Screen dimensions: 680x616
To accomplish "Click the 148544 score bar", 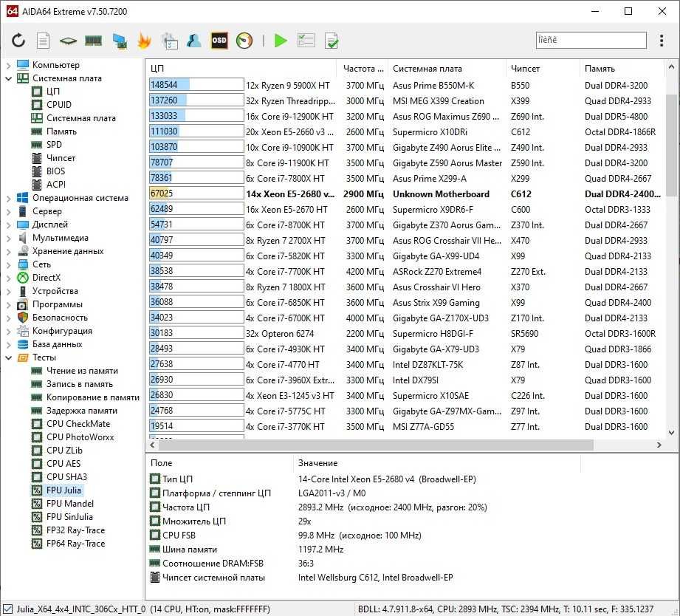I will tap(196, 85).
